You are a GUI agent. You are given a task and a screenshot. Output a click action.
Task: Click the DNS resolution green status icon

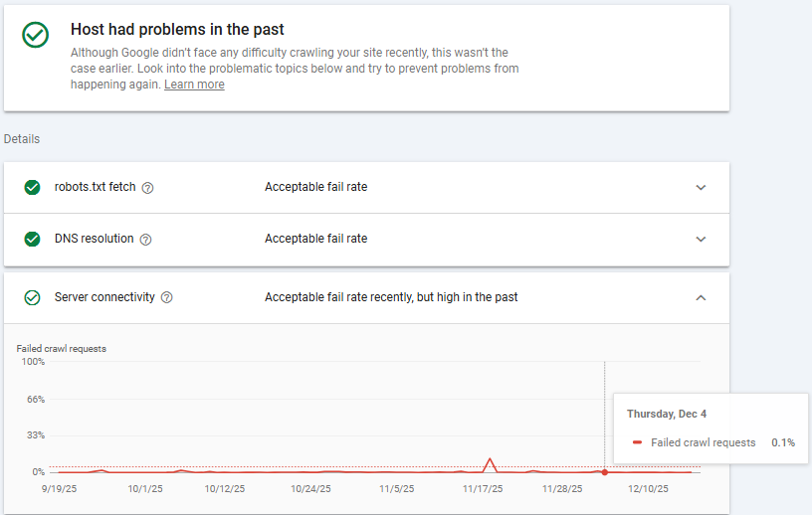pos(32,240)
